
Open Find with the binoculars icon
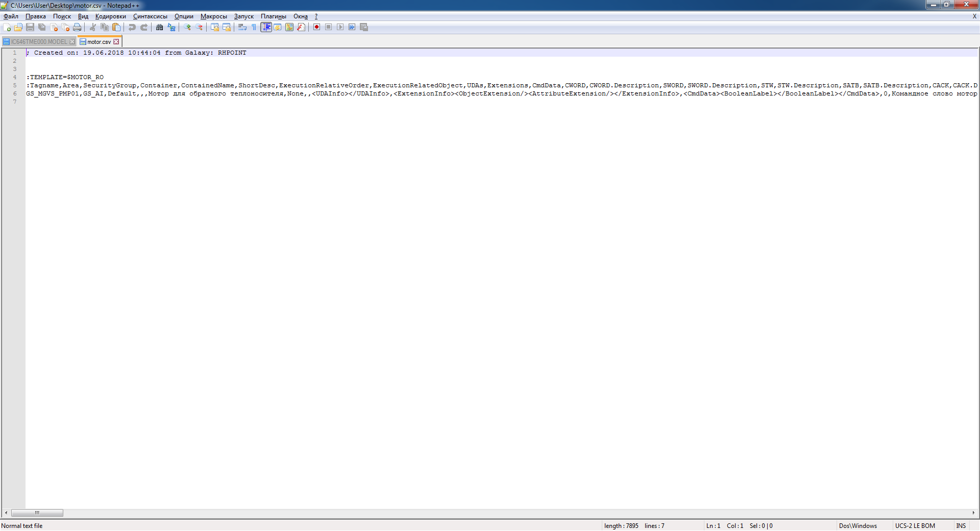click(160, 27)
